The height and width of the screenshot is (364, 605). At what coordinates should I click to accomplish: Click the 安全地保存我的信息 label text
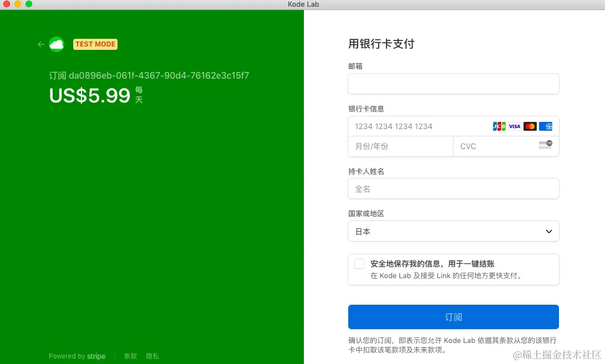point(433,264)
